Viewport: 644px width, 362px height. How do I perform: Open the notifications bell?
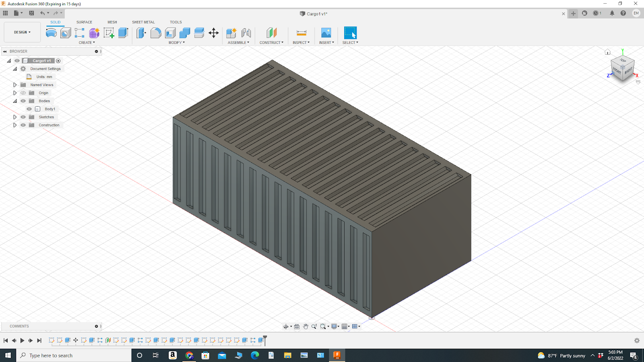pos(612,13)
